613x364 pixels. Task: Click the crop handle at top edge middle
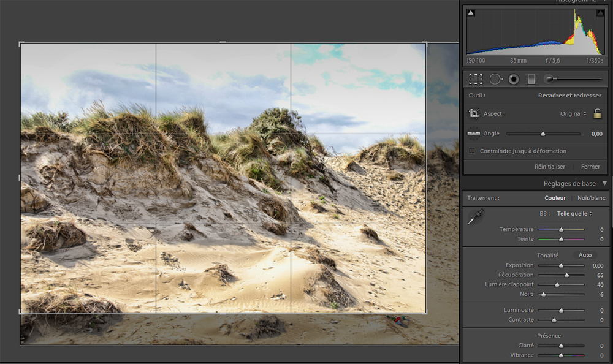click(223, 43)
